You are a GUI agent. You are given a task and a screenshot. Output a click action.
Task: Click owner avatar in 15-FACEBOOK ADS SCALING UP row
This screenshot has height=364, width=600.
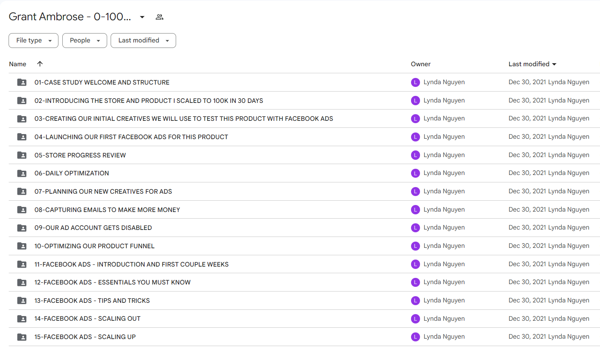pyautogui.click(x=415, y=337)
